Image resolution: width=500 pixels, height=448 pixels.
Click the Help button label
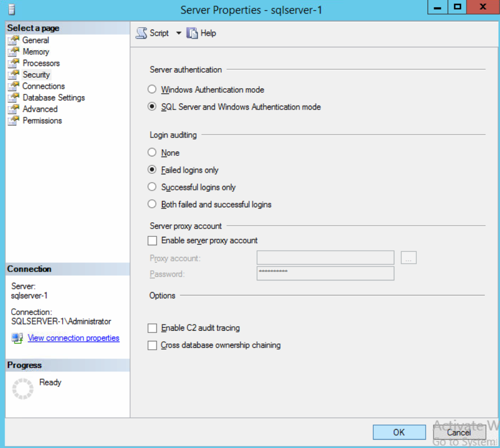208,33
